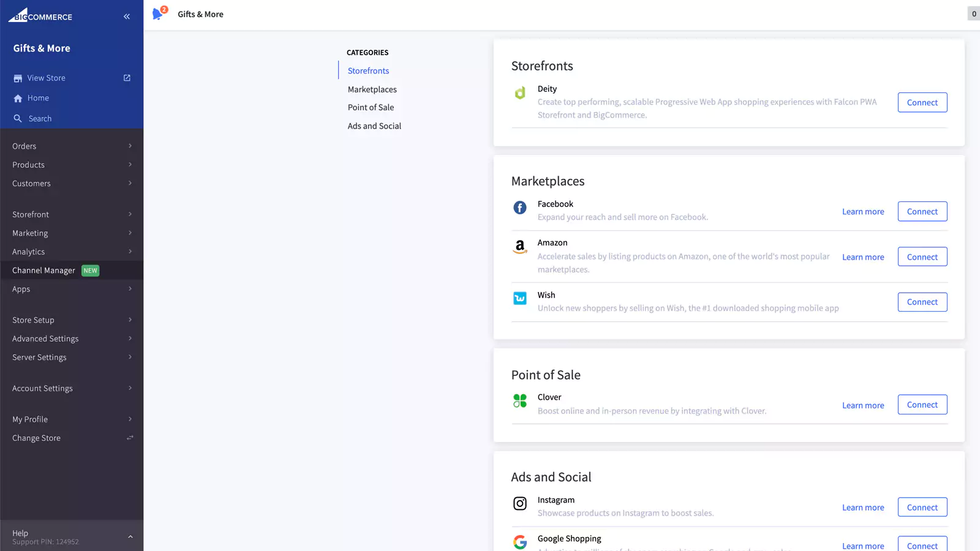Expand the Marketing menu chevron
The height and width of the screenshot is (551, 980).
(130, 233)
